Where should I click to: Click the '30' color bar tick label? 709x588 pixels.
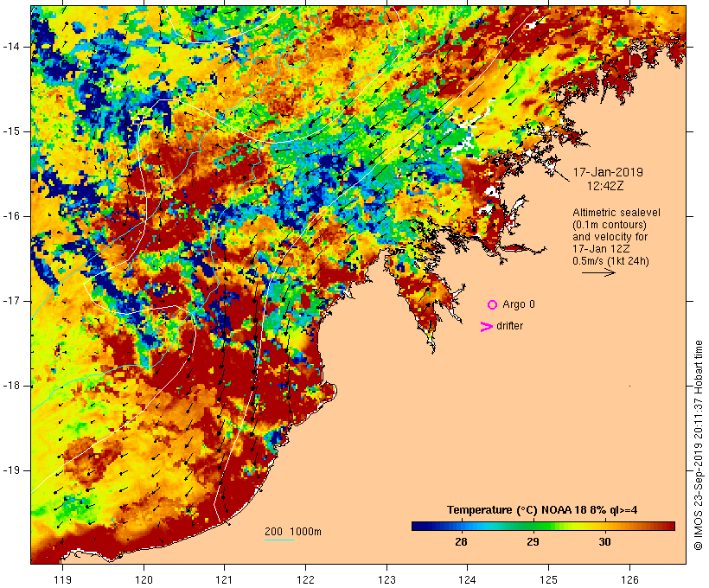[x=604, y=542]
